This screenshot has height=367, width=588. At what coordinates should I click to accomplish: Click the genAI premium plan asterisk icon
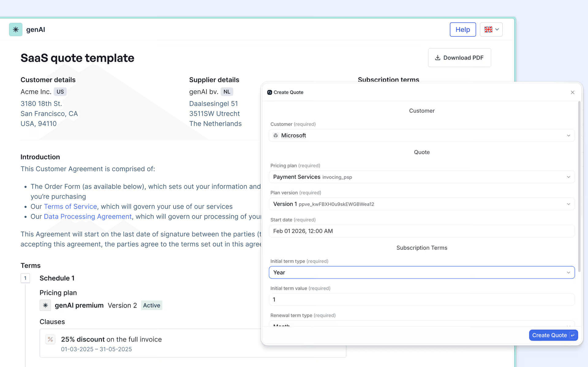[x=45, y=305]
